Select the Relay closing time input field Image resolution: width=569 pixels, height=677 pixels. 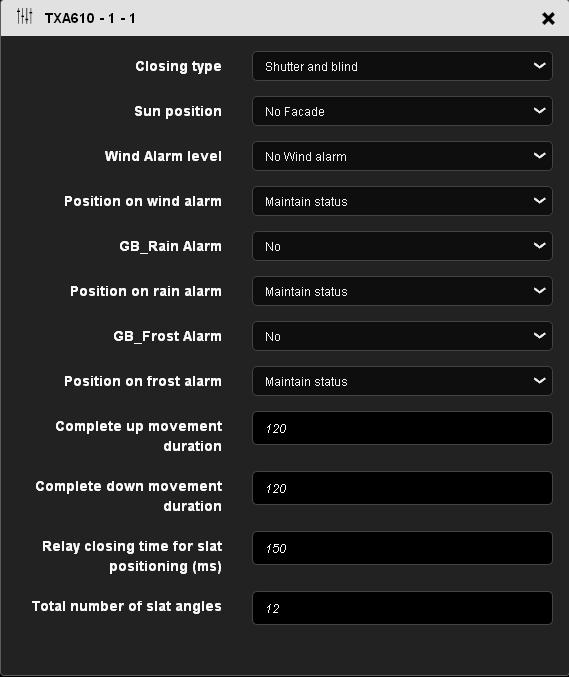coord(402,548)
